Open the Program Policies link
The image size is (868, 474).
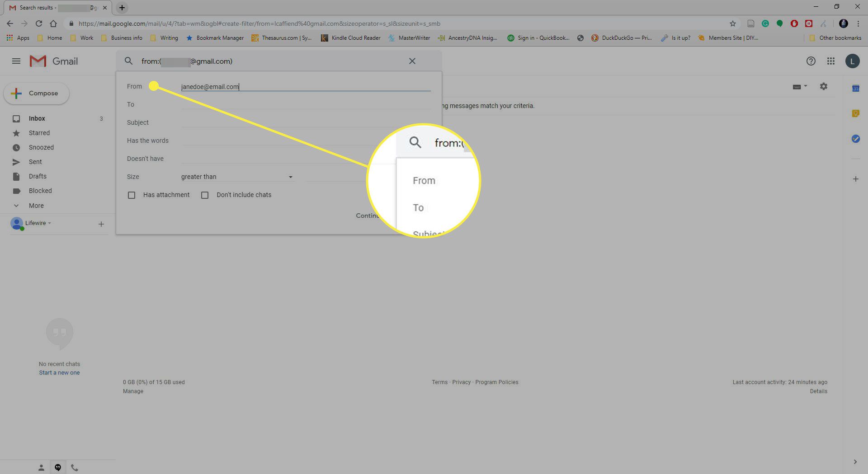pyautogui.click(x=497, y=382)
